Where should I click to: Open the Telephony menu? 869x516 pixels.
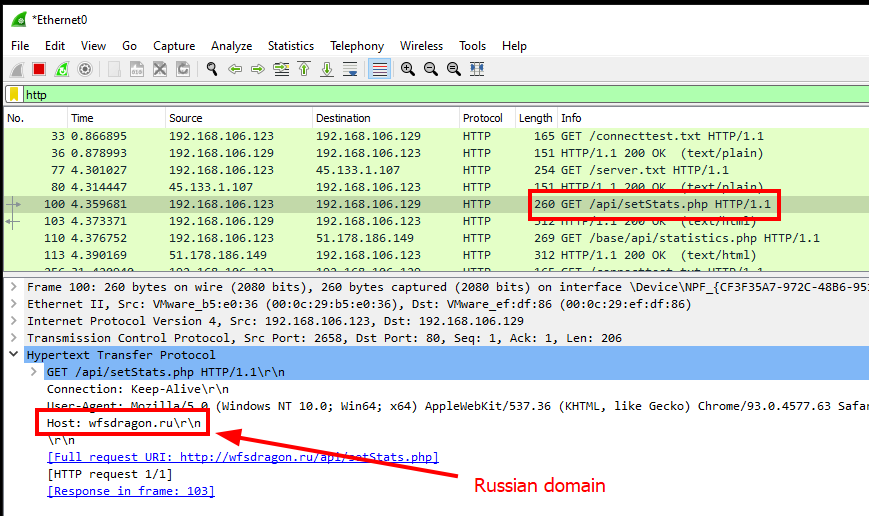[x=357, y=46]
